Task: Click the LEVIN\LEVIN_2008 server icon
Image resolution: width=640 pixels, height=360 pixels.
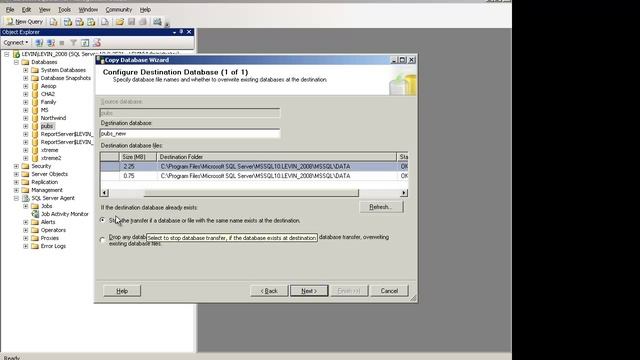Action: click(x=16, y=54)
